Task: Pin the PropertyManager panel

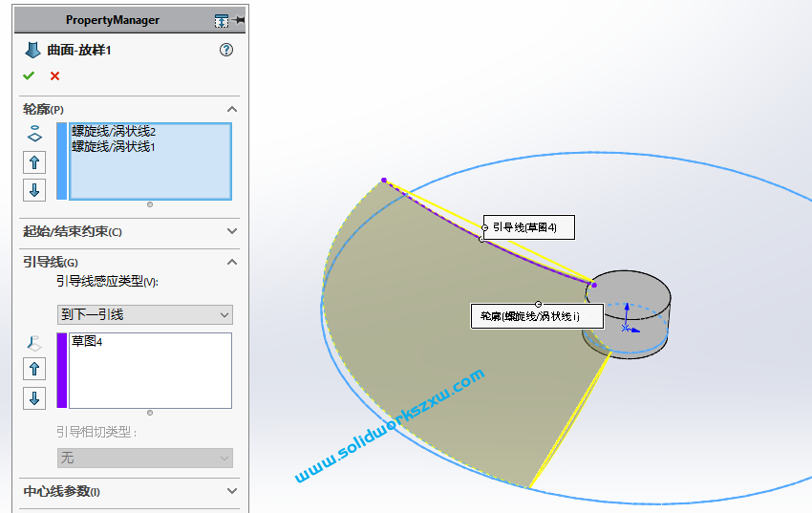Action: tap(239, 20)
